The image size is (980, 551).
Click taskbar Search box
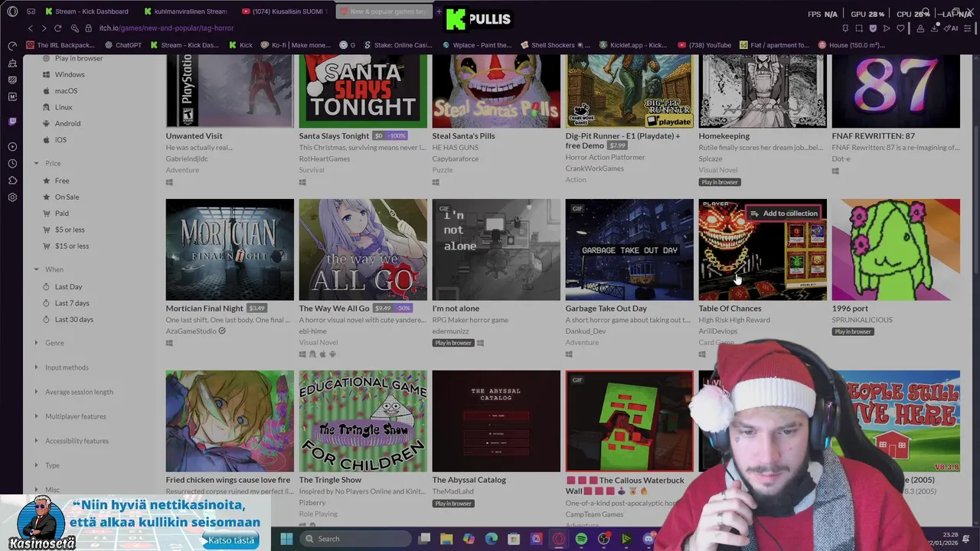[356, 539]
